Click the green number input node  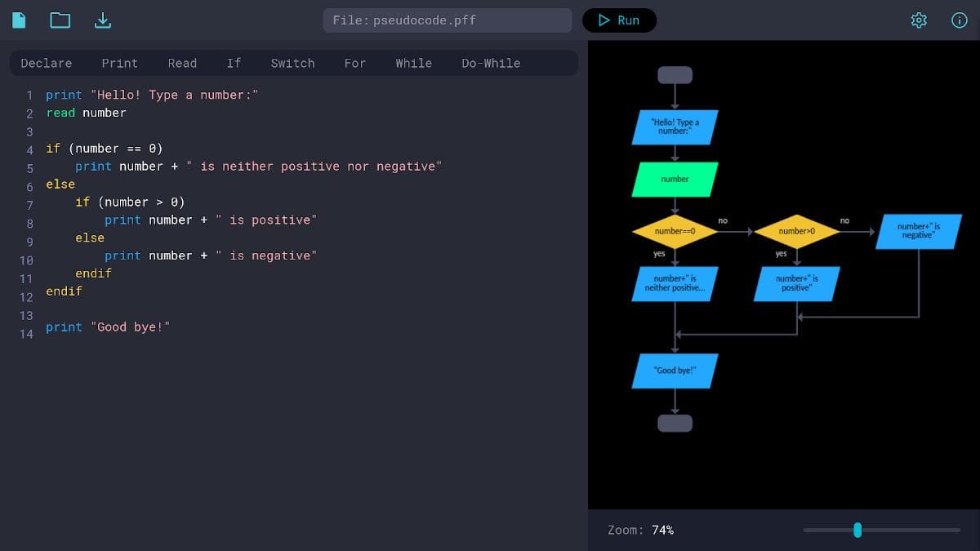click(675, 180)
